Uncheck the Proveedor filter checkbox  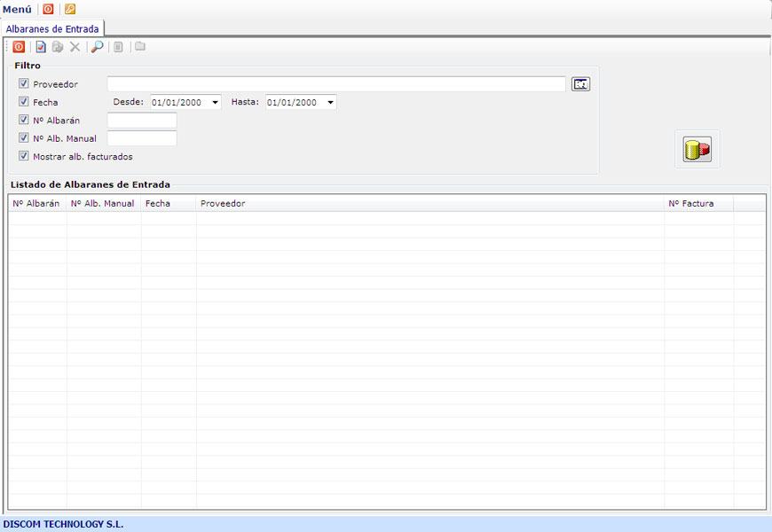24,84
